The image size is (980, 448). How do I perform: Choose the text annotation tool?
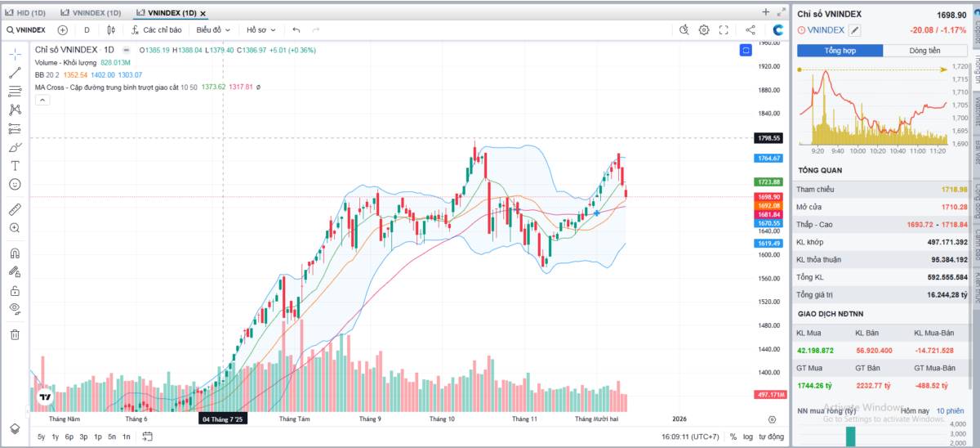point(15,165)
